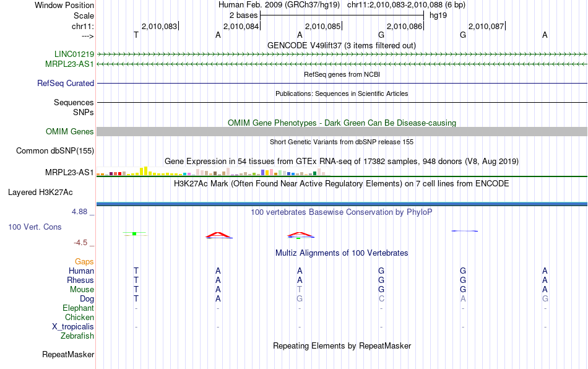
Task: Click the Sequences track label
Action: [74, 102]
